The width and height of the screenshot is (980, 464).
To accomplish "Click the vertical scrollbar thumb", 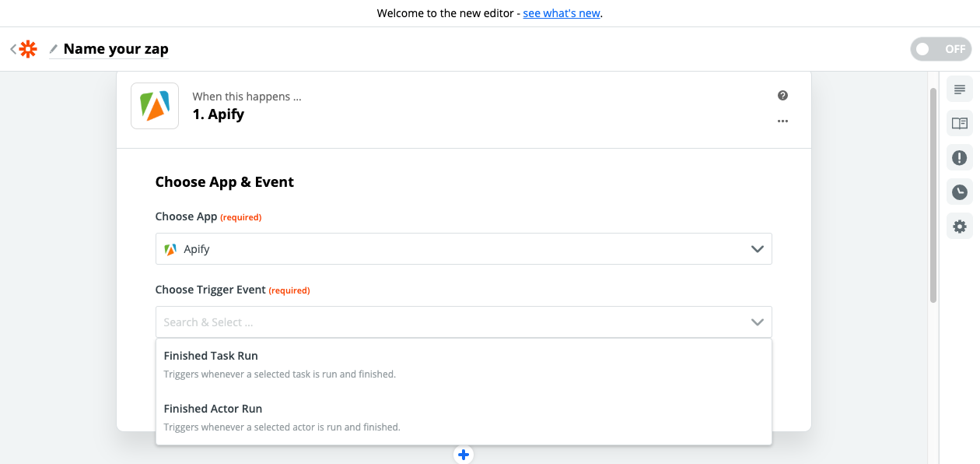I will click(933, 195).
